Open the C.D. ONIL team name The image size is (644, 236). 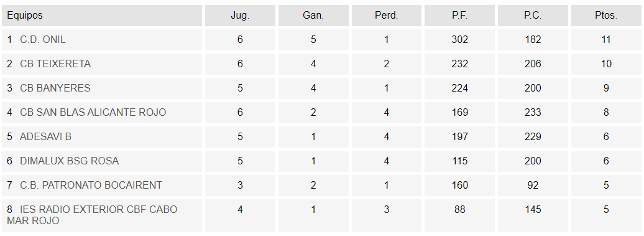point(43,39)
